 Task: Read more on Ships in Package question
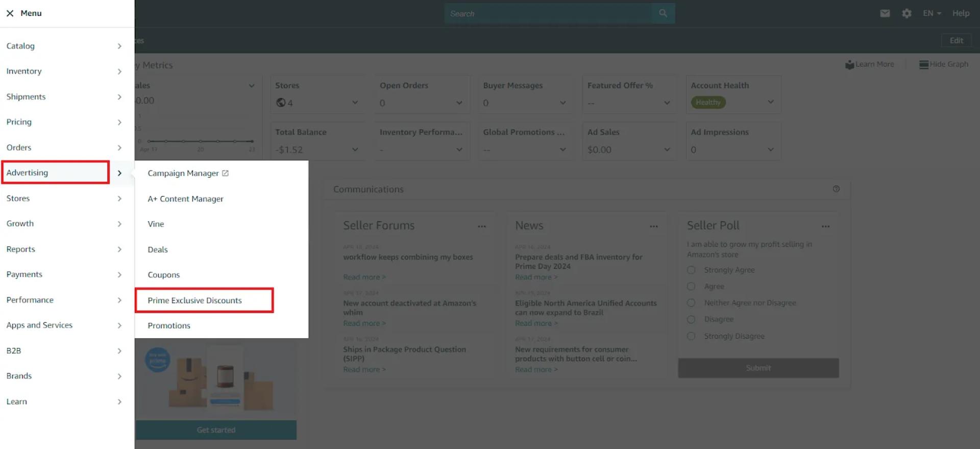(364, 369)
